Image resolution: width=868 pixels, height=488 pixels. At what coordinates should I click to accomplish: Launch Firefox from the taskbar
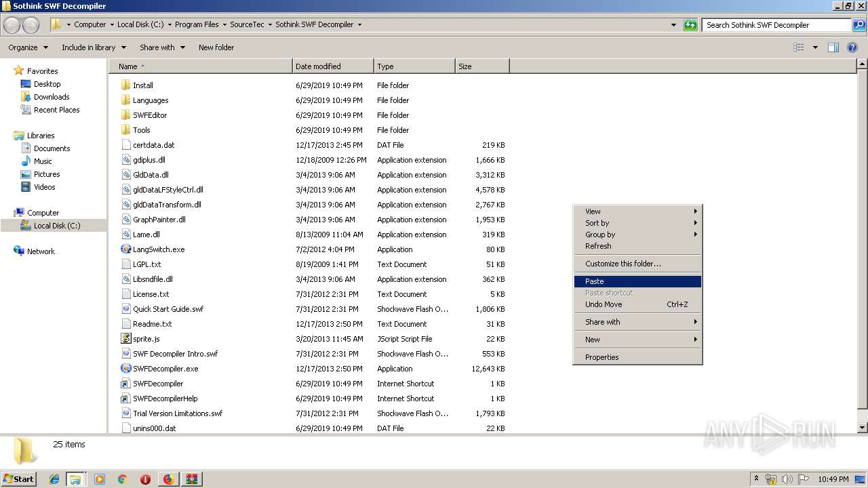pos(168,479)
